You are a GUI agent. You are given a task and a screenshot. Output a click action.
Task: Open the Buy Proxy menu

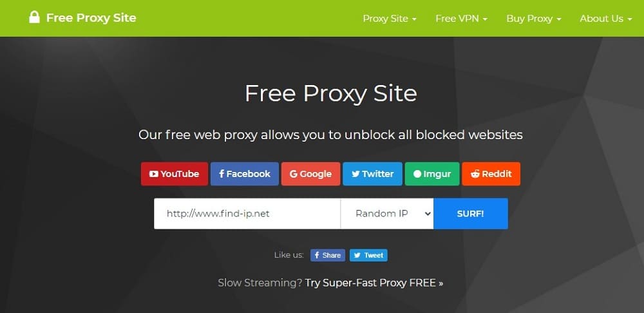pos(534,19)
